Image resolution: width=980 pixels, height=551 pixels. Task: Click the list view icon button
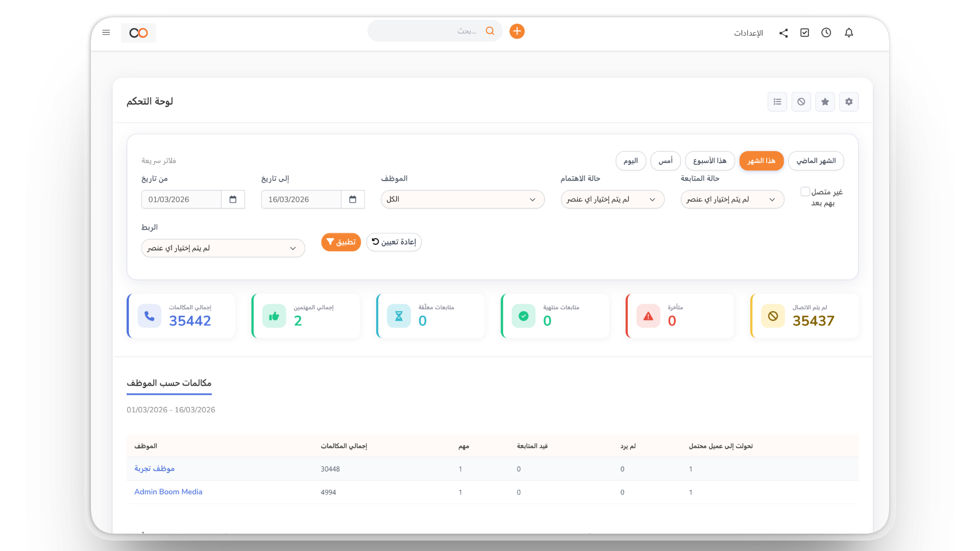(777, 102)
